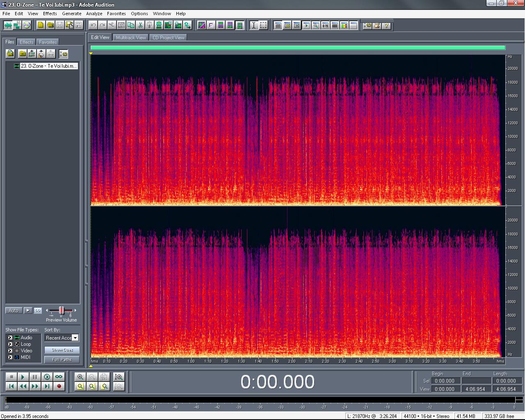Image resolution: width=525 pixels, height=420 pixels.
Task: Uncheck the Loop file type checkbox
Action: [x=10, y=344]
